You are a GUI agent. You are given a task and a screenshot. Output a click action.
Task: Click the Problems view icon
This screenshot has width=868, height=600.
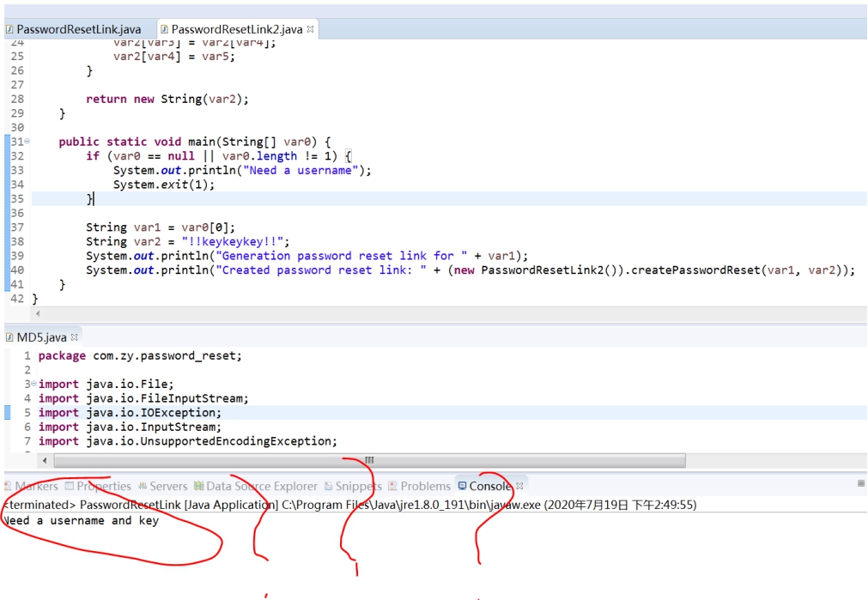pos(392,486)
